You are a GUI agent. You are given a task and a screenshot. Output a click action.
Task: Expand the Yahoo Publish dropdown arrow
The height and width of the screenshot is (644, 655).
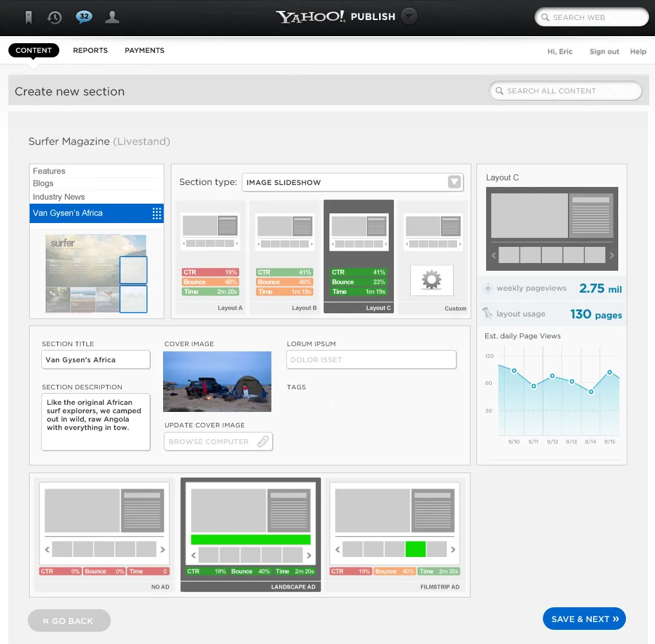click(x=409, y=17)
